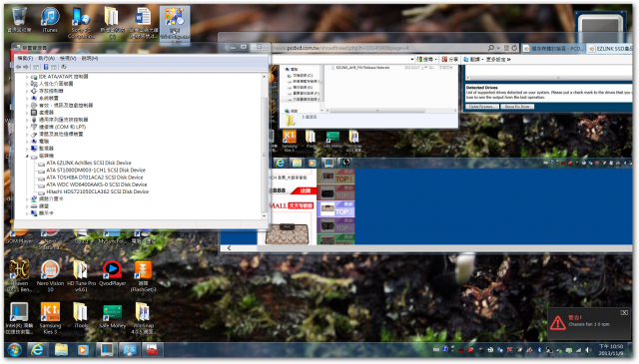Open the iTools folder on desktop
639x364 pixels.
(81, 315)
